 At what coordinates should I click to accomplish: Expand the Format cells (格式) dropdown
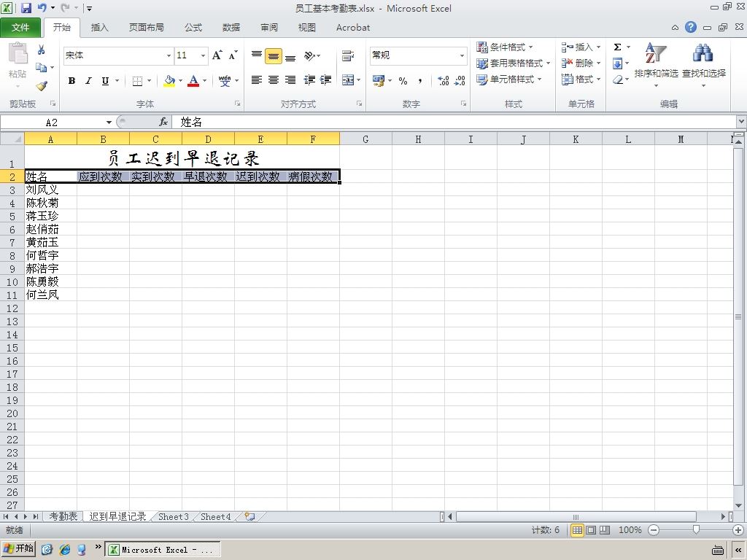598,79
